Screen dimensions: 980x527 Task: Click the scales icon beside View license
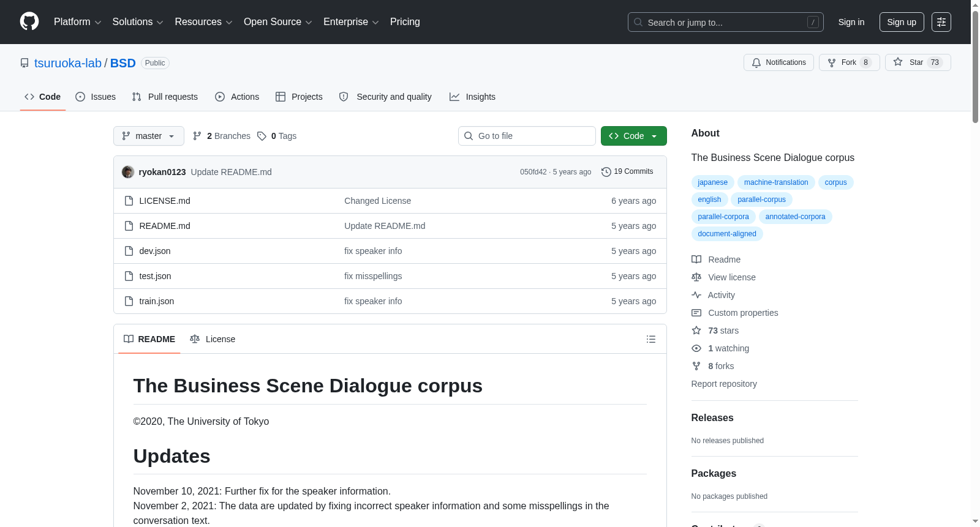696,277
